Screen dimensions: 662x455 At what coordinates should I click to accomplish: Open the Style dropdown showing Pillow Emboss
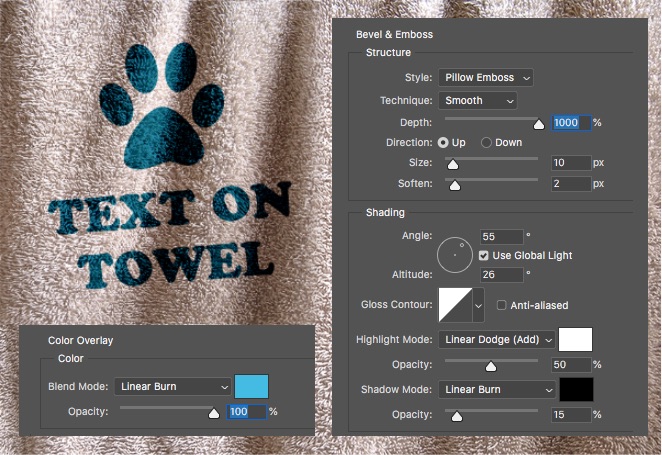tap(485, 77)
